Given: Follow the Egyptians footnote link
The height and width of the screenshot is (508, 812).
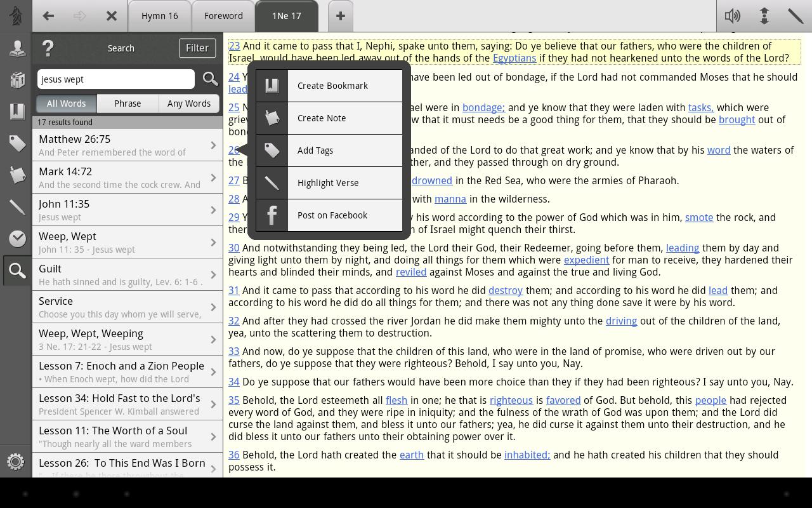Looking at the screenshot, I should tap(514, 58).
